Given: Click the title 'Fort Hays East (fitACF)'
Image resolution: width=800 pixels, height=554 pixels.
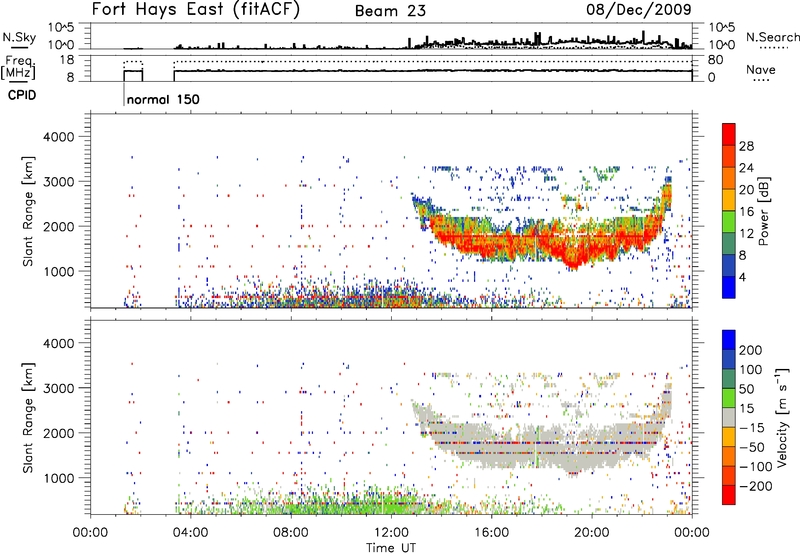Looking at the screenshot, I should tap(195, 10).
